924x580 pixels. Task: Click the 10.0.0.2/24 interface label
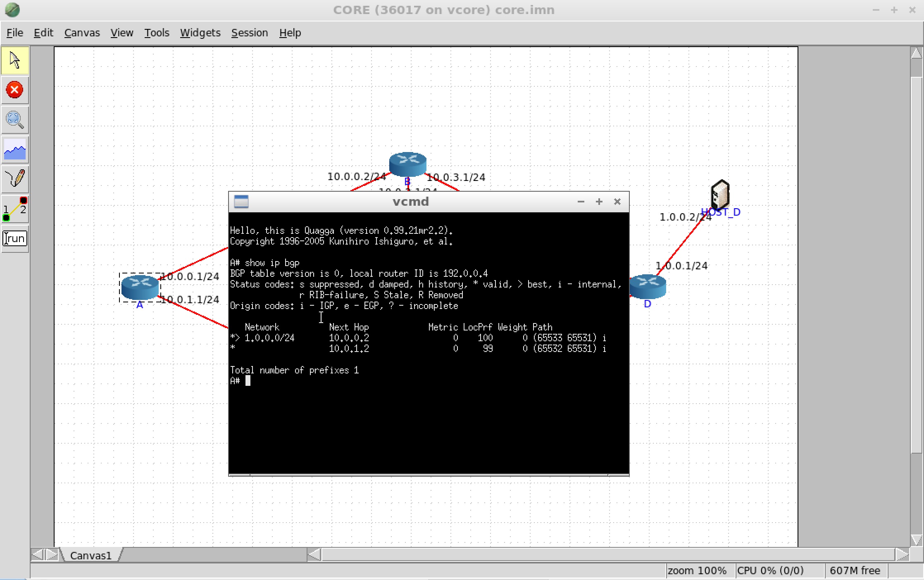(x=357, y=177)
